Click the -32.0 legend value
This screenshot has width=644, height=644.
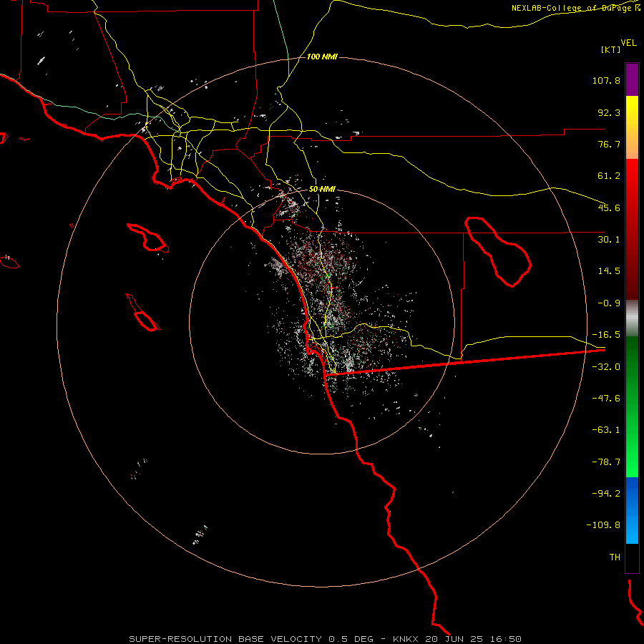coord(606,367)
